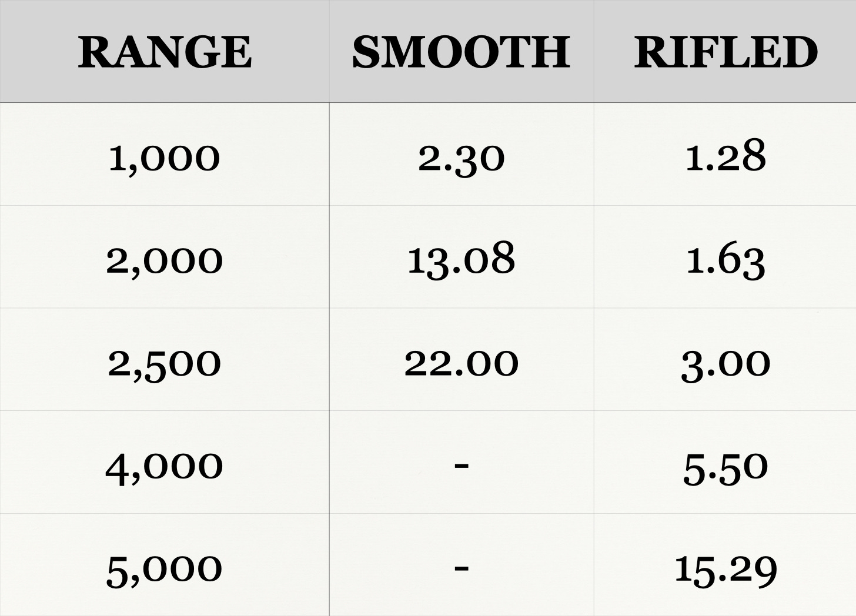Click the smooth value 13.08

(462, 259)
